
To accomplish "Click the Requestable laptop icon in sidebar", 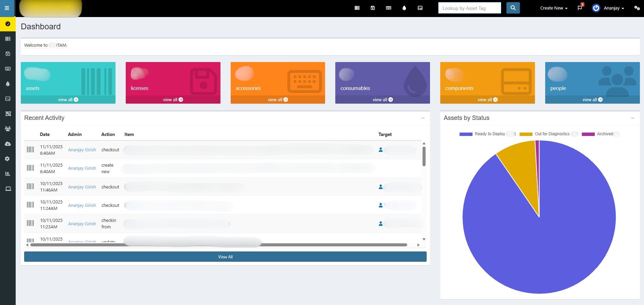I will (7, 189).
